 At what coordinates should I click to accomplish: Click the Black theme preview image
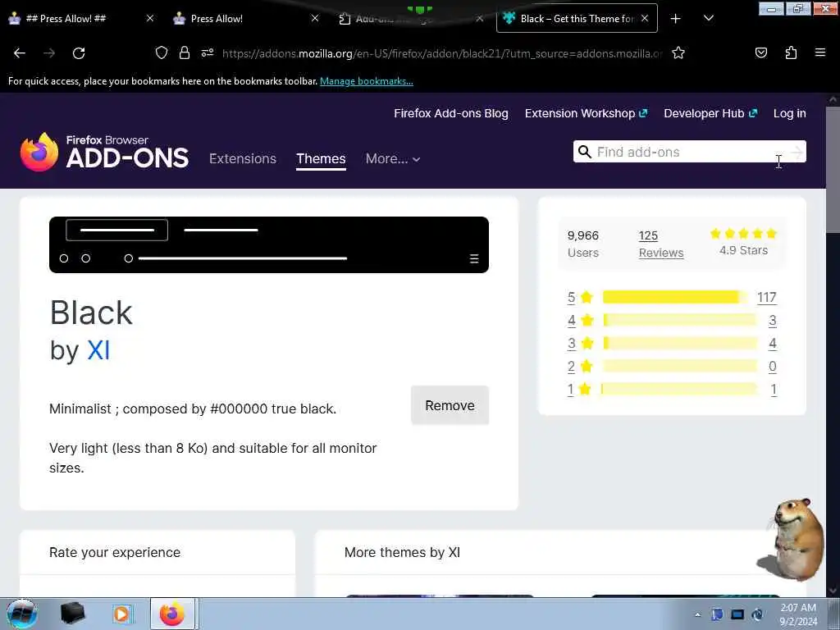[269, 244]
